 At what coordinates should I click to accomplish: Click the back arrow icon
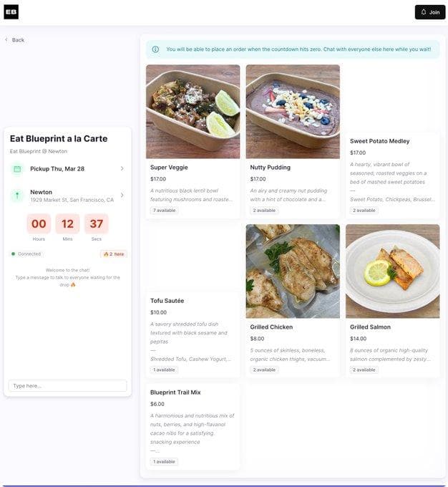pos(6,40)
